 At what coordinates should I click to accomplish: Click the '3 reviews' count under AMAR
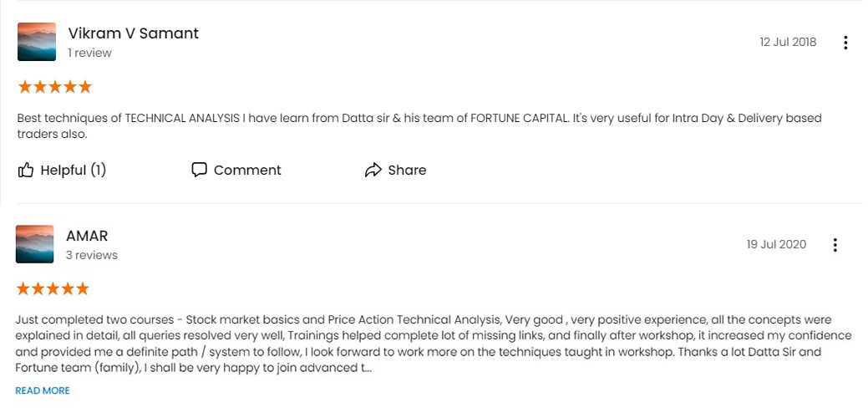[x=92, y=256]
